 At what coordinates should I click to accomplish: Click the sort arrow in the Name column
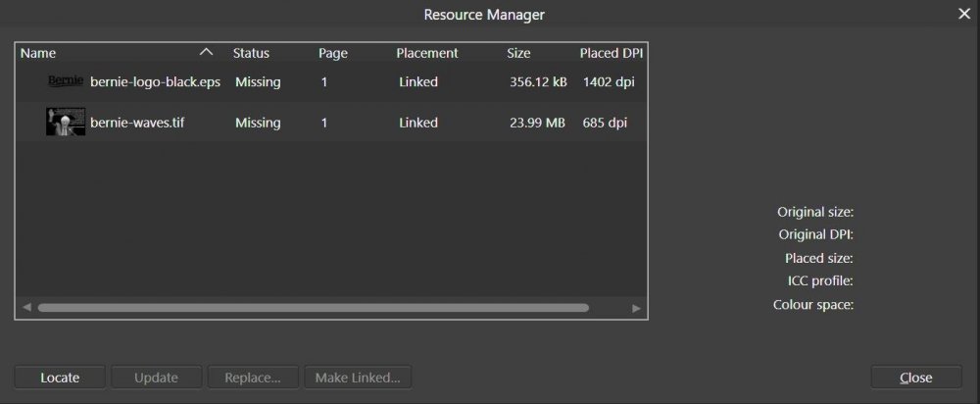206,53
